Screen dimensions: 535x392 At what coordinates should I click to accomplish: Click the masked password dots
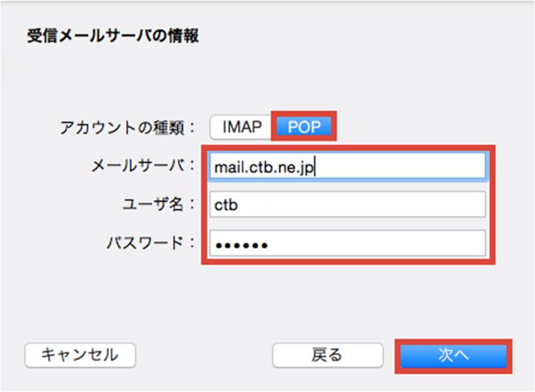pos(242,245)
